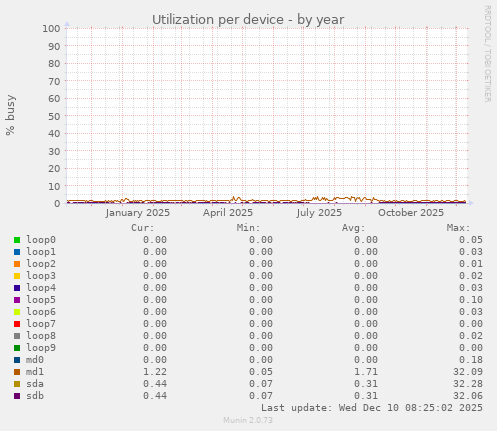This screenshot has width=497, height=431.
Task: Click the loop6 lime color swatch
Action: point(17,312)
